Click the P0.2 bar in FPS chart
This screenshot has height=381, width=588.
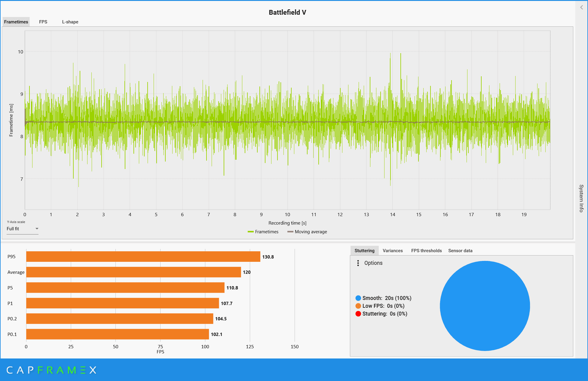[120, 319]
